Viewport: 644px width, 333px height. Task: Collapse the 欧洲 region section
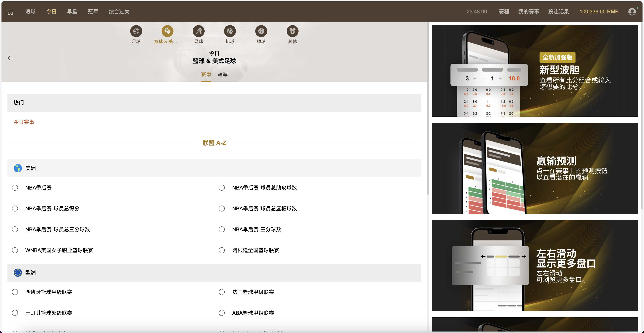30,273
